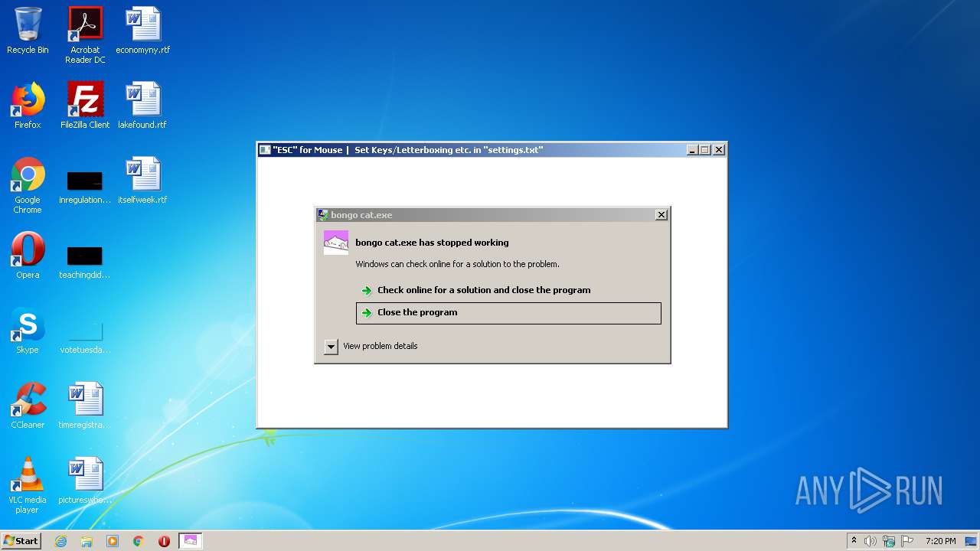Open the volume speaker tray icon
The height and width of the screenshot is (551, 980).
coord(871,541)
